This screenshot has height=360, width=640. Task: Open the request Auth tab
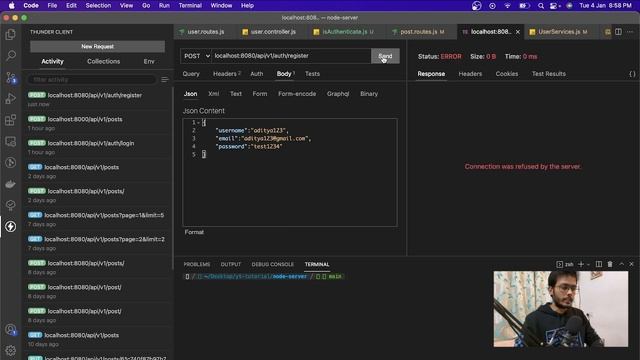(x=257, y=74)
